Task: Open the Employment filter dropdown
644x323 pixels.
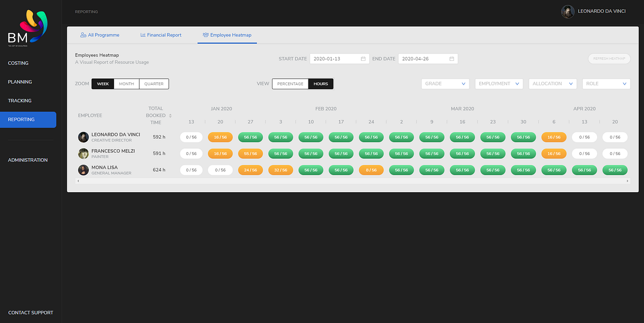Action: click(499, 84)
